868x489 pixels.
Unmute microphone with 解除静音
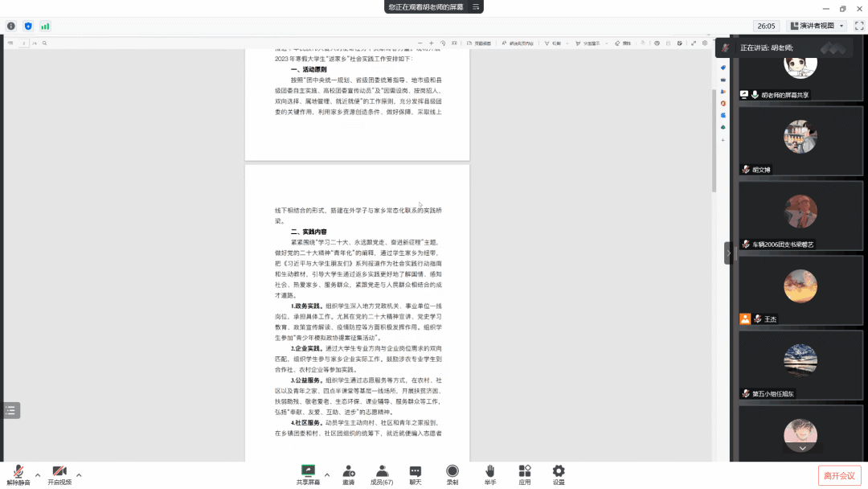(x=18, y=474)
